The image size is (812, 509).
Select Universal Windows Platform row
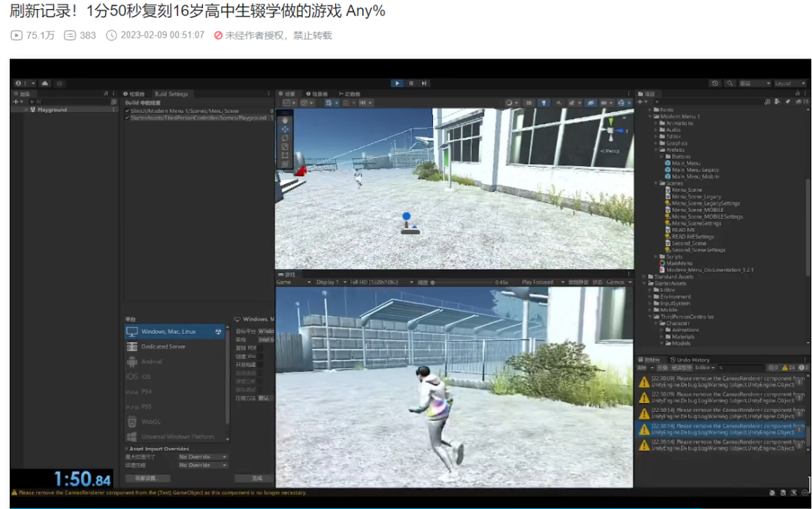[174, 437]
